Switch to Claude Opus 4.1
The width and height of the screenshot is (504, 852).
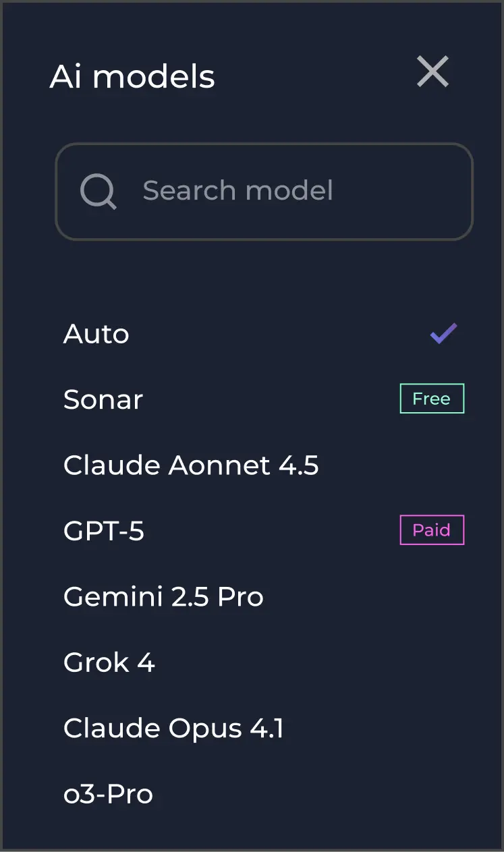[x=173, y=729]
